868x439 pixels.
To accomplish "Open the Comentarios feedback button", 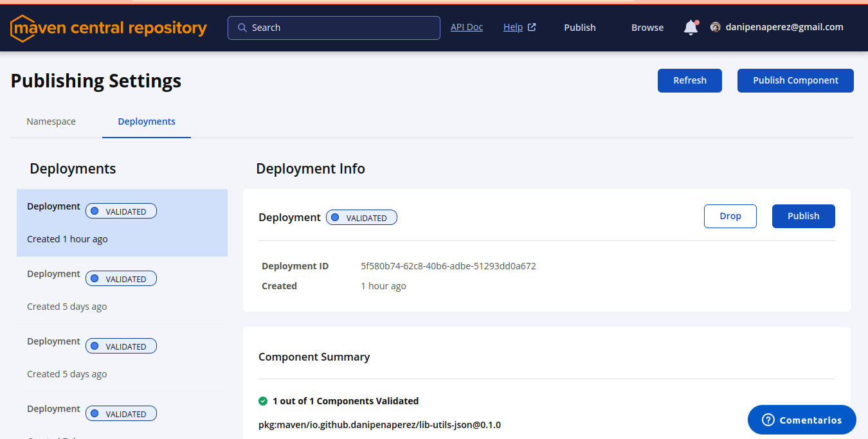I will [802, 420].
